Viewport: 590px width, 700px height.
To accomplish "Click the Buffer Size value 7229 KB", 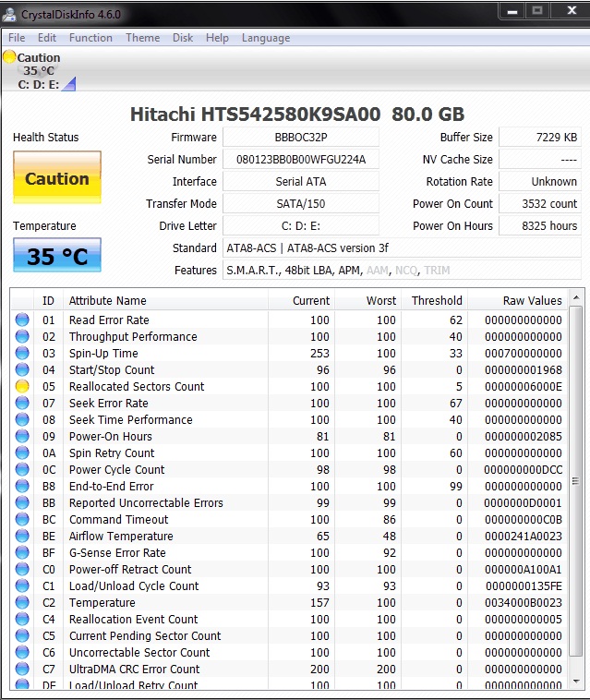I will click(540, 137).
